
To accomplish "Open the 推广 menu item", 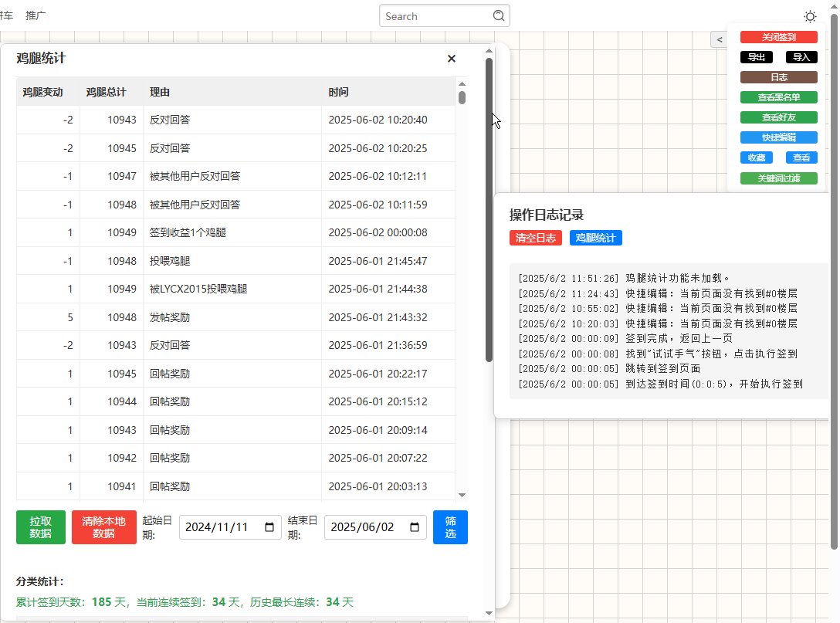I will coord(34,15).
